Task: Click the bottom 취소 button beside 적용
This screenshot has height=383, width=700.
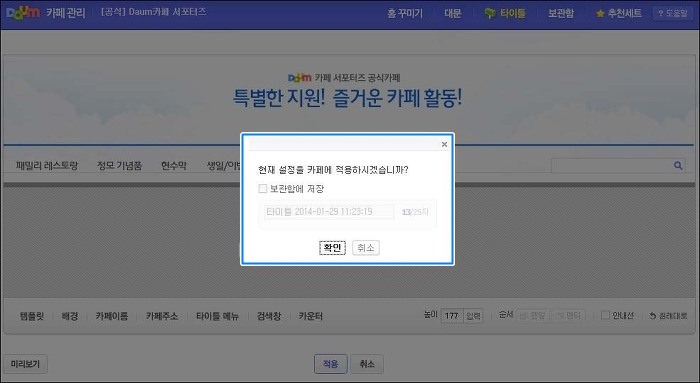Action: pos(367,364)
